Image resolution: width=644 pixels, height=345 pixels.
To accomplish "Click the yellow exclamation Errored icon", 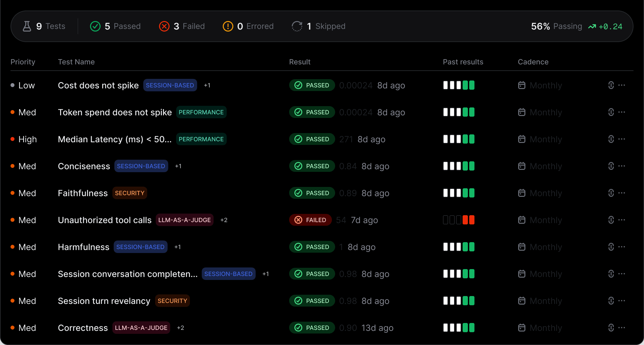I will tap(228, 26).
